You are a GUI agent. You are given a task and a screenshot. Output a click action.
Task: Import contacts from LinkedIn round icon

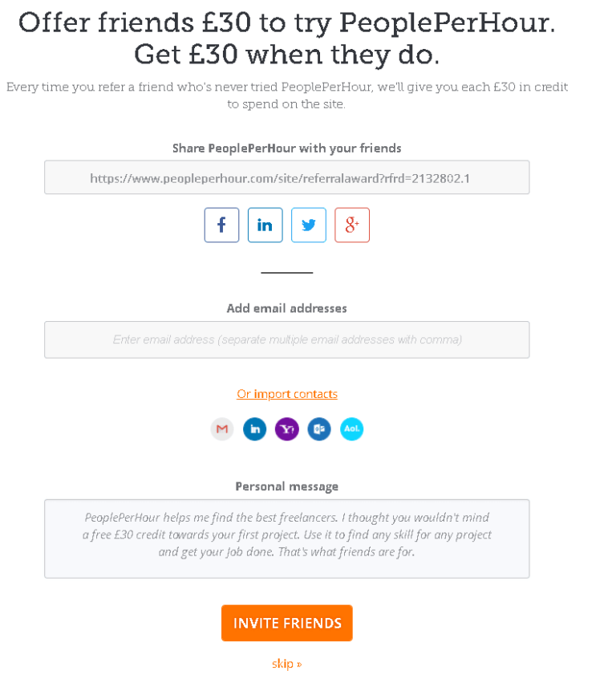(x=254, y=429)
